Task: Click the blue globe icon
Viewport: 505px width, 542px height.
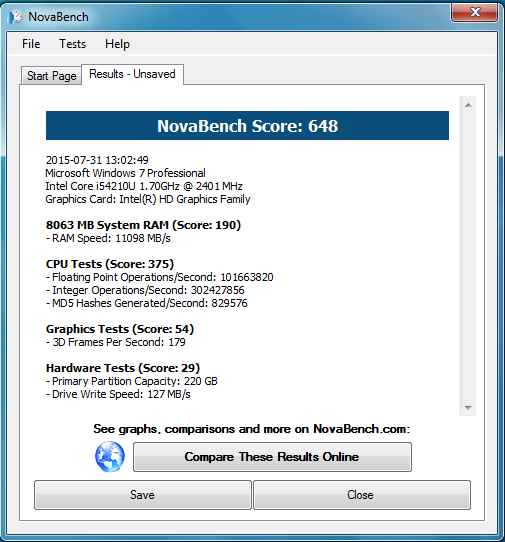Action: pyautogui.click(x=110, y=457)
